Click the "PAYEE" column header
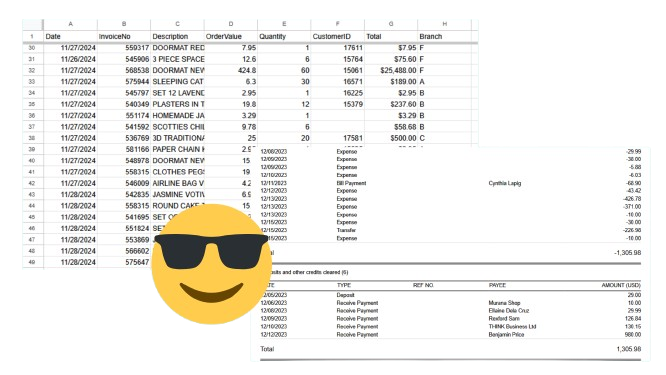This screenshot has height=375, width=666. 497,285
